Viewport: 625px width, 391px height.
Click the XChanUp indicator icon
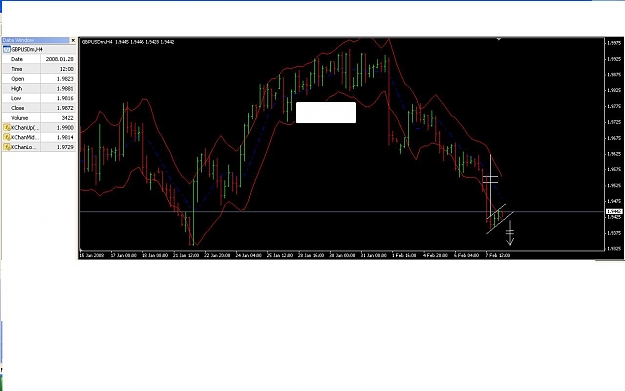(7, 128)
